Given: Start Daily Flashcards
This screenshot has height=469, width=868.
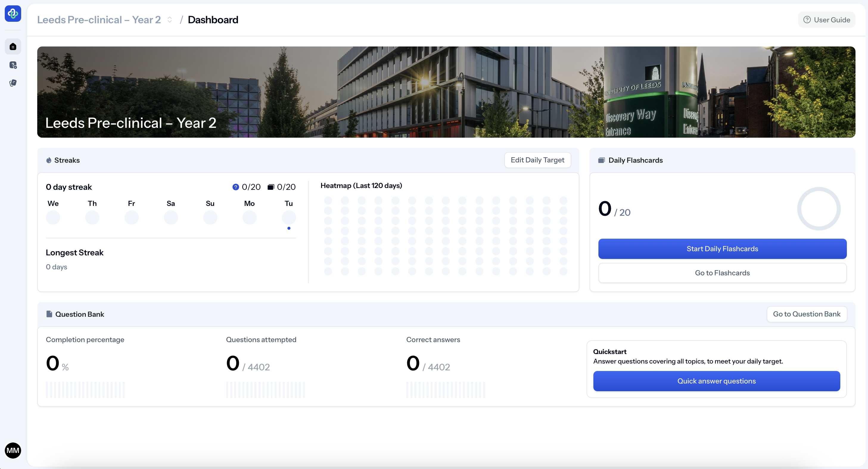Looking at the screenshot, I should [722, 249].
